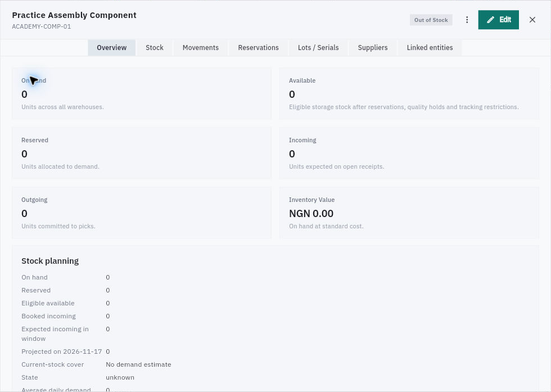Click the Practice Assembly Component title
Viewport: 551px width, 392px height.
[x=74, y=15]
